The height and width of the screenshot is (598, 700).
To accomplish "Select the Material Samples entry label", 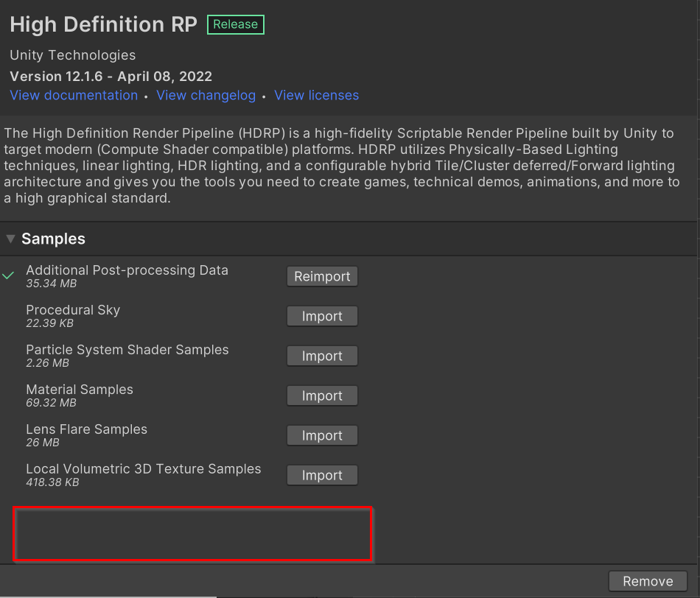I will coord(80,390).
